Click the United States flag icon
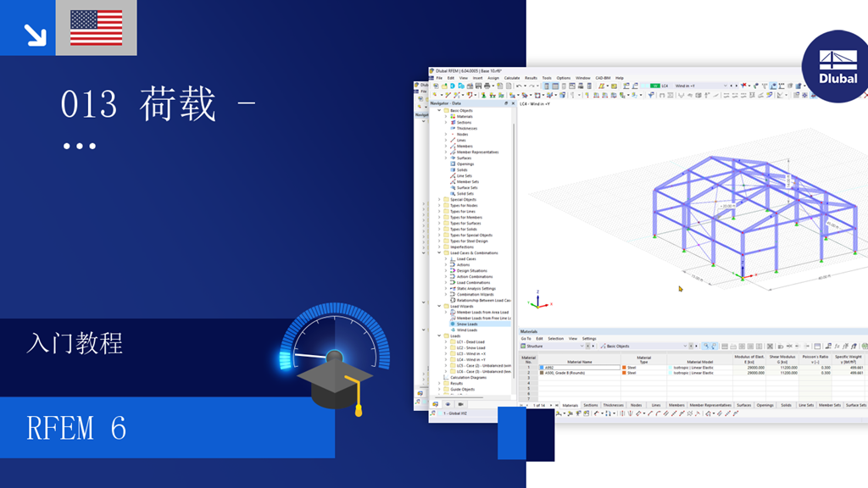Screen dimensions: 868x488 click(97, 28)
